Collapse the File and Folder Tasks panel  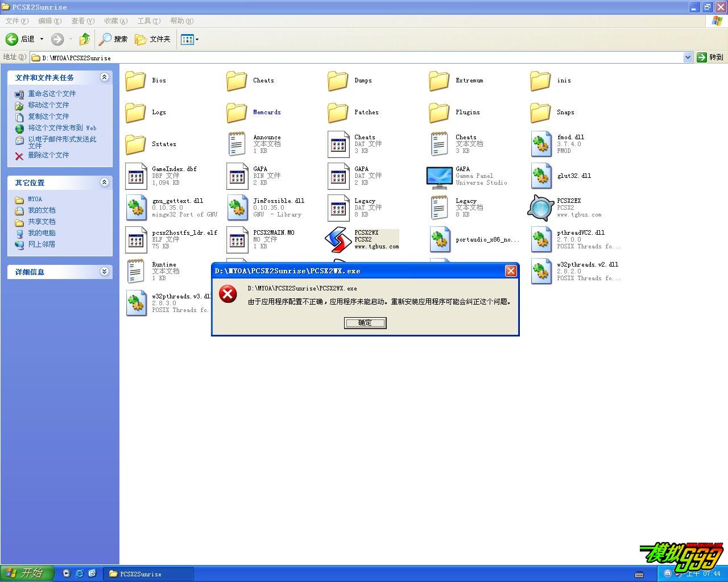coord(105,77)
